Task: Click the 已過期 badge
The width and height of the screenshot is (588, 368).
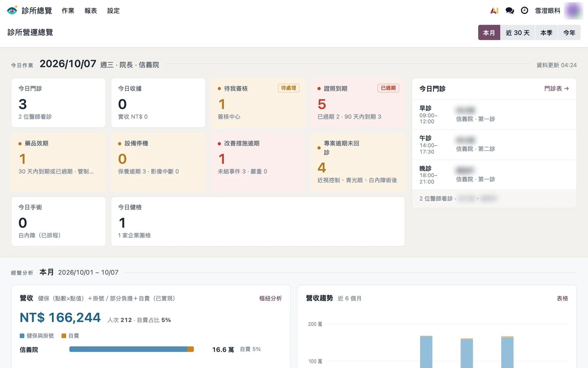Action: [x=388, y=88]
